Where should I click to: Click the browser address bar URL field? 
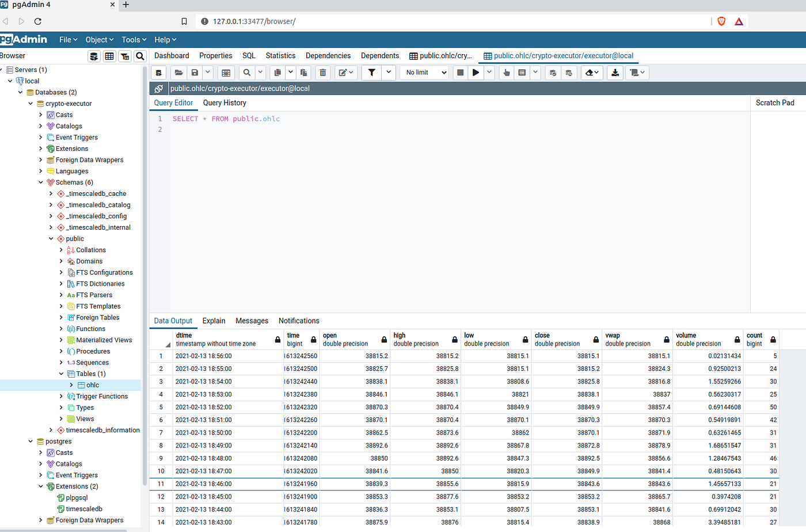[x=453, y=21]
